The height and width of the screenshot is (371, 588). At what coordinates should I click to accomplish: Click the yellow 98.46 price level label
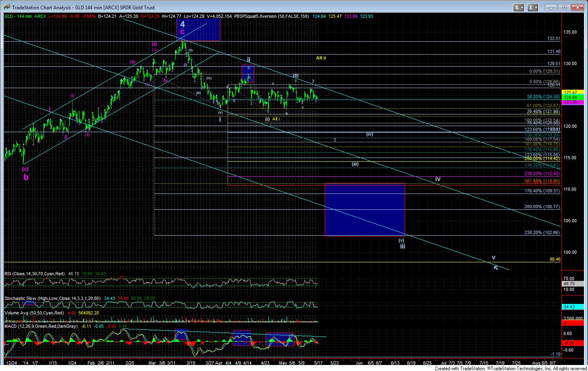pos(554,259)
